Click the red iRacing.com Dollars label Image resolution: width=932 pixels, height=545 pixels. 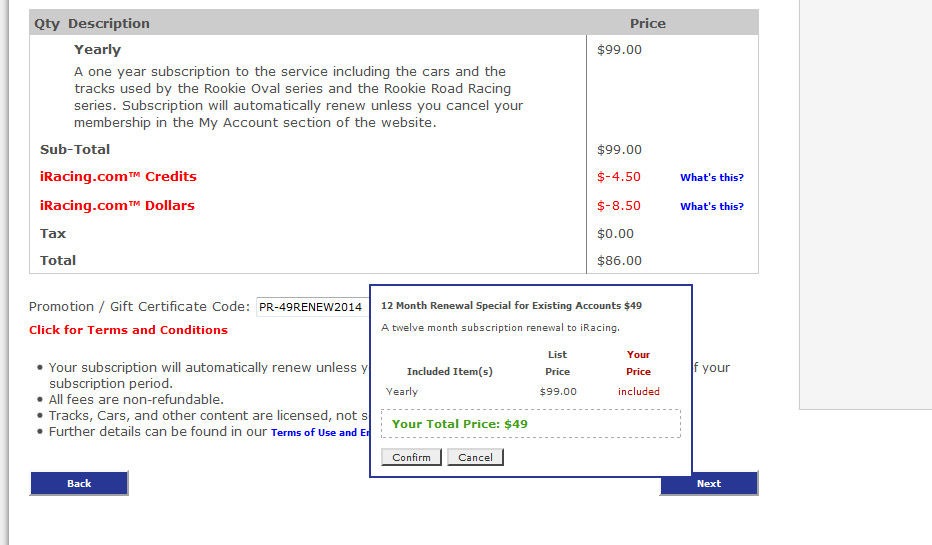(x=117, y=206)
